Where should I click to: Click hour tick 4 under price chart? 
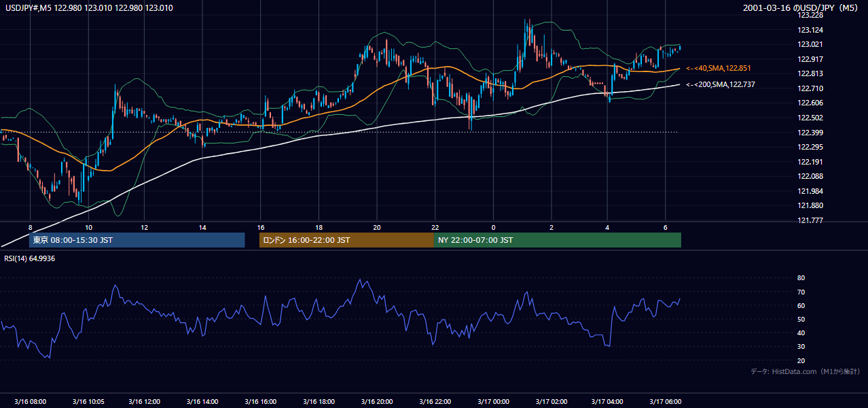pyautogui.click(x=608, y=228)
